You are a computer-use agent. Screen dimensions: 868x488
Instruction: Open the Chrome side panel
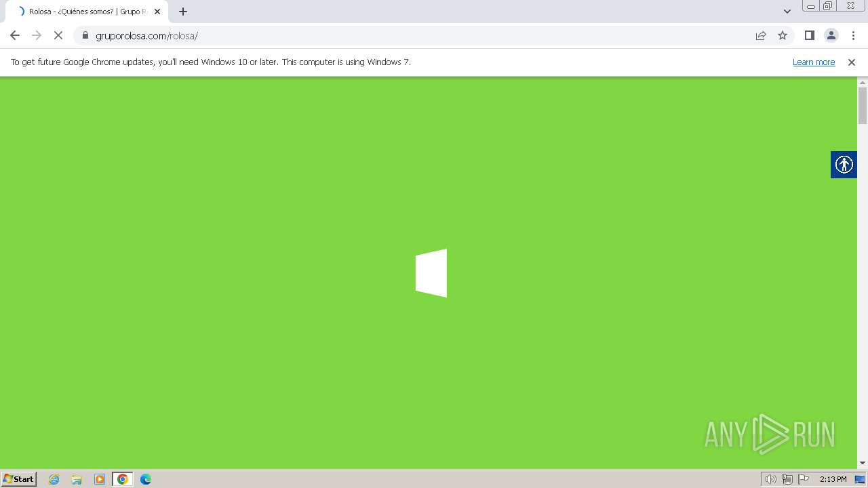tap(810, 35)
